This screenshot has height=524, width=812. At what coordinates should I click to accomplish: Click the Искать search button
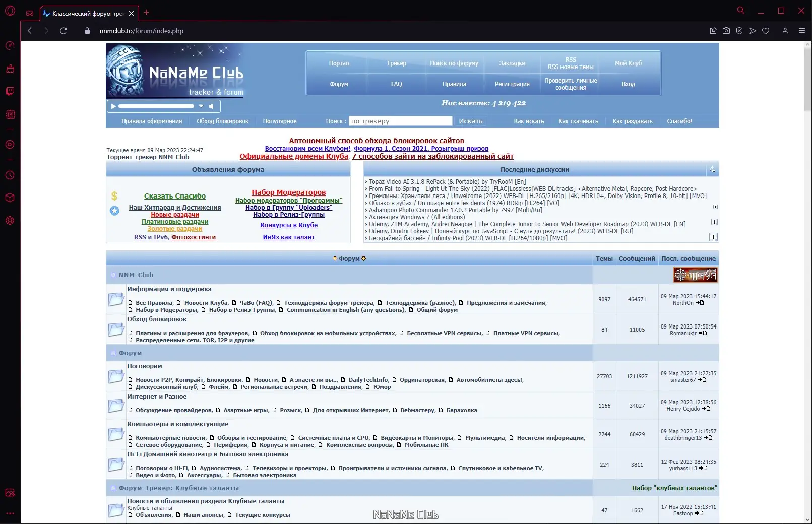(x=471, y=121)
